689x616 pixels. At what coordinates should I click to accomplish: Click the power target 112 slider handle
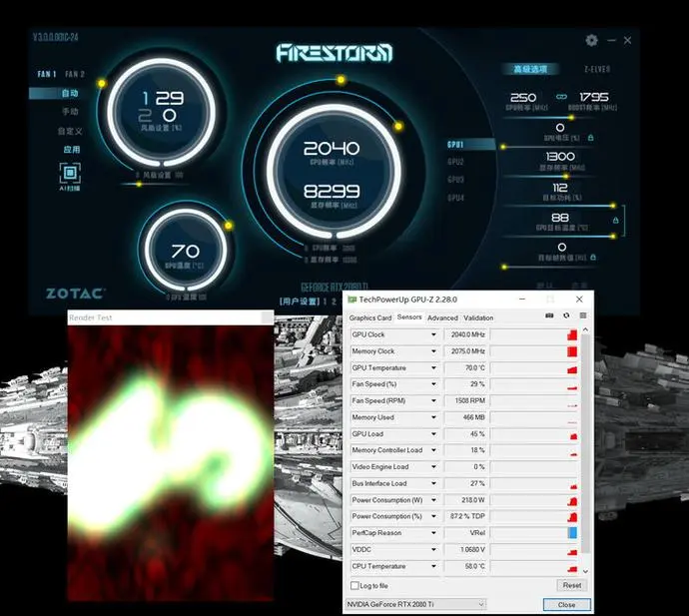click(612, 206)
